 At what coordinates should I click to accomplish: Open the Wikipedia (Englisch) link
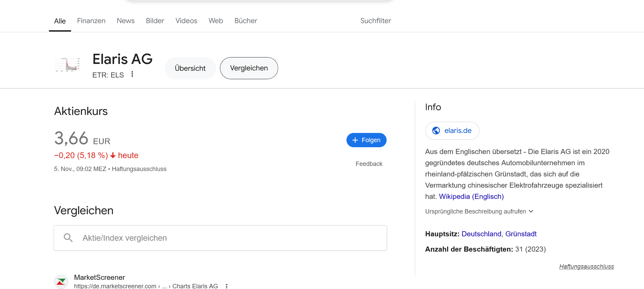(471, 197)
